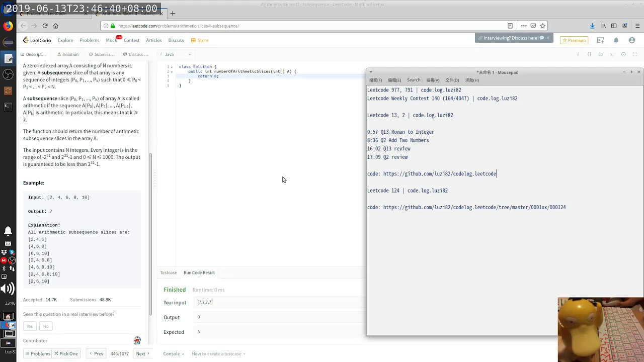Viewport: 644px width, 362px height.
Task: Open editor settings gear icon
Action: (623, 54)
